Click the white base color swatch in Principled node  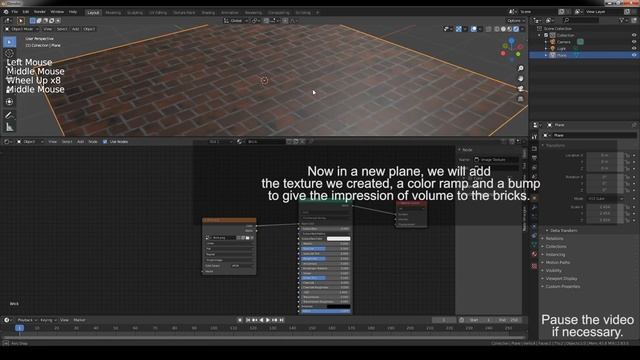[x=338, y=239]
